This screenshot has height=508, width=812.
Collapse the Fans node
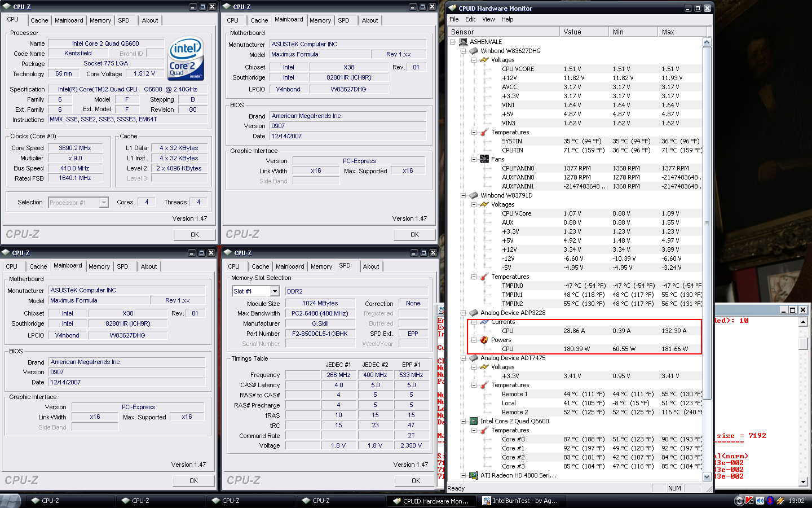[x=474, y=159]
